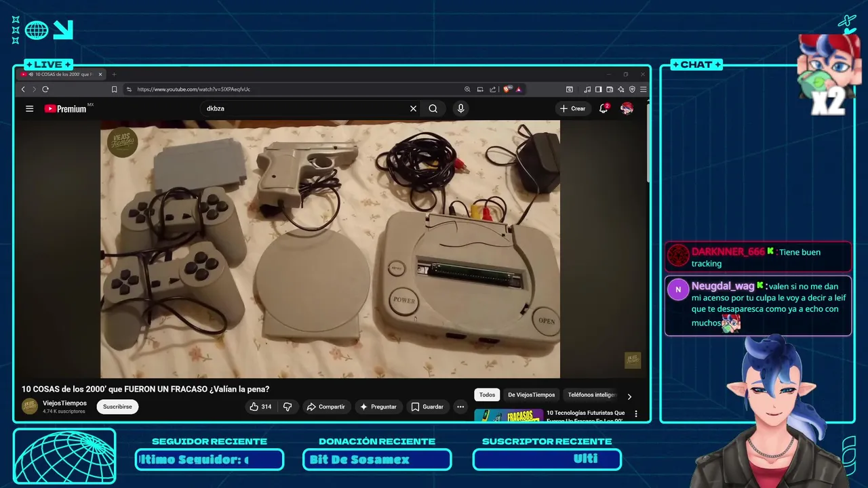Viewport: 868px width, 488px height.
Task: Clear the search text with the X
Action: tap(413, 108)
